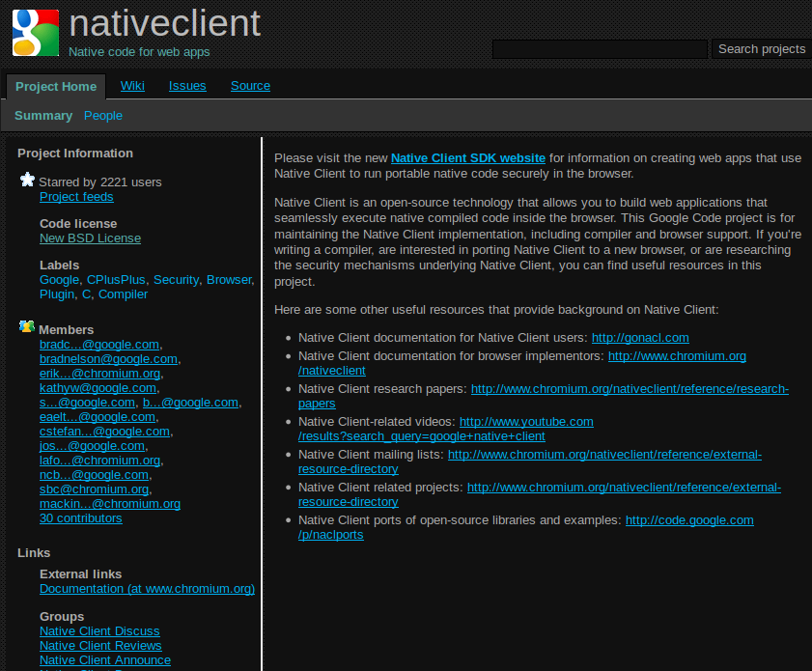Focus the project search input field

[x=600, y=49]
